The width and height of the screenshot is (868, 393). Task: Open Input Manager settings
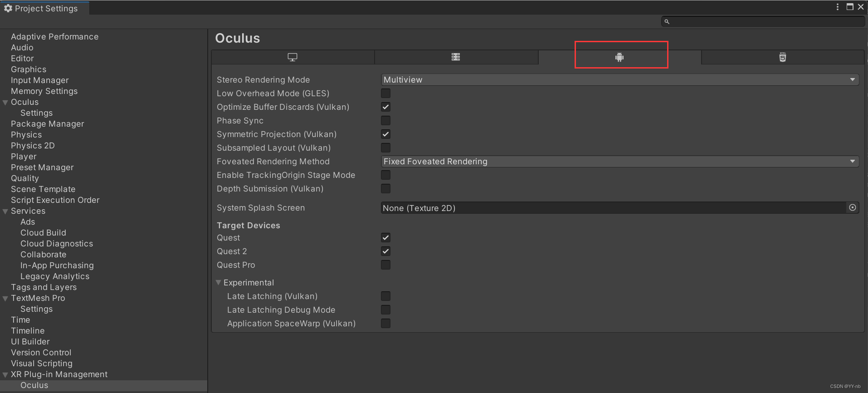pyautogui.click(x=40, y=80)
